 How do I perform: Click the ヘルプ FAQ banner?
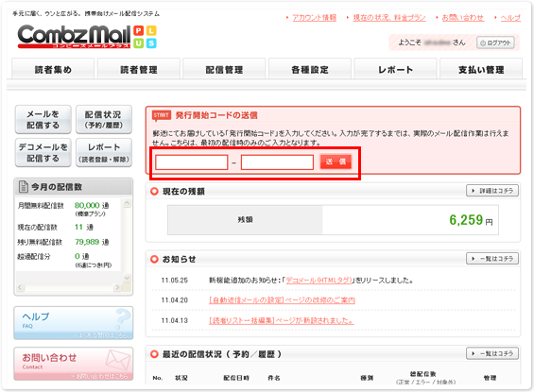(x=73, y=323)
